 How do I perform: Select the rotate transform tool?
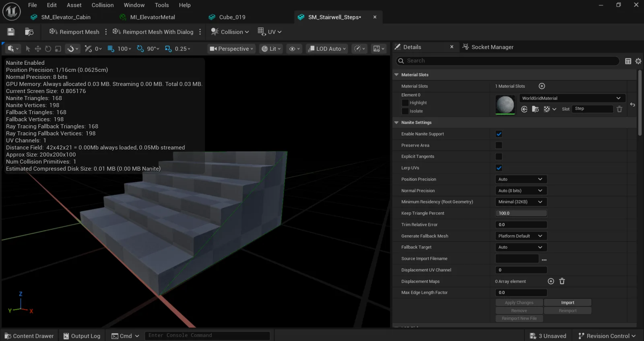coord(48,49)
